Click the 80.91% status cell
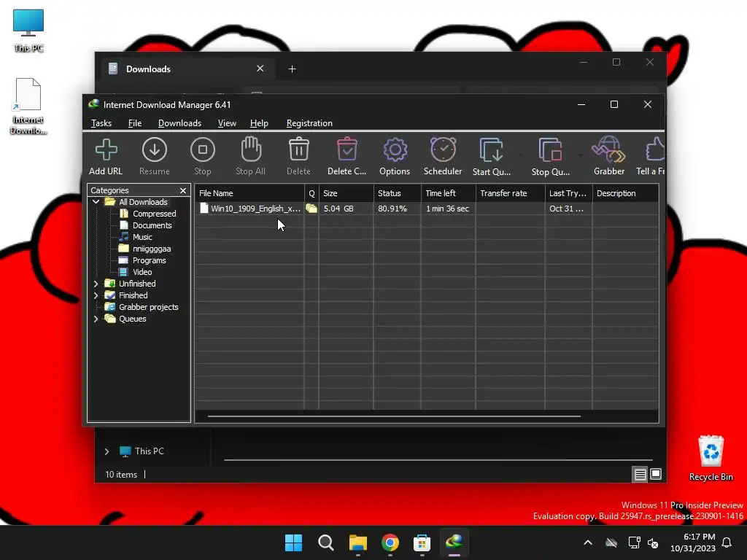This screenshot has width=747, height=560. pos(392,209)
